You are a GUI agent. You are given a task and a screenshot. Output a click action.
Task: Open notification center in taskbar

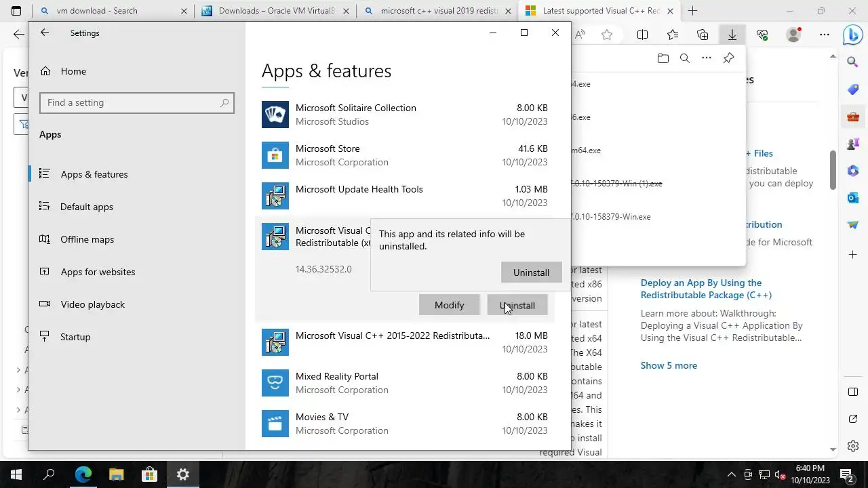click(x=846, y=474)
